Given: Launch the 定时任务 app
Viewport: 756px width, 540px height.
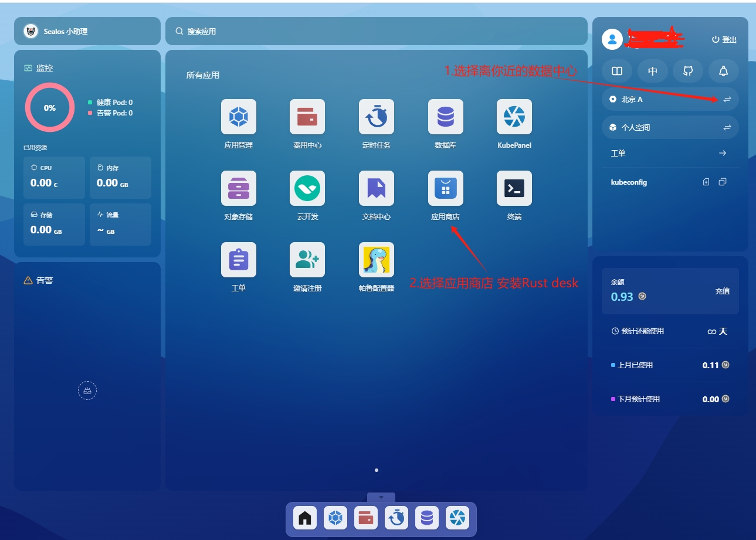Looking at the screenshot, I should [x=377, y=117].
